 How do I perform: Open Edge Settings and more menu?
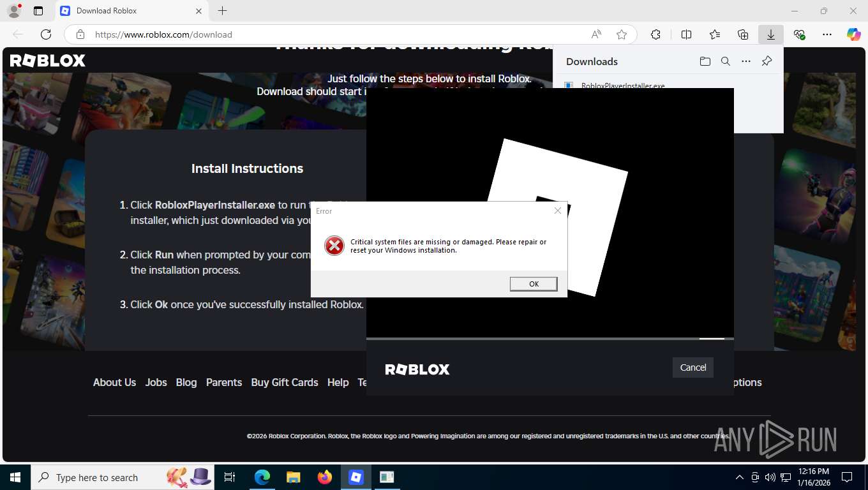[x=827, y=34]
